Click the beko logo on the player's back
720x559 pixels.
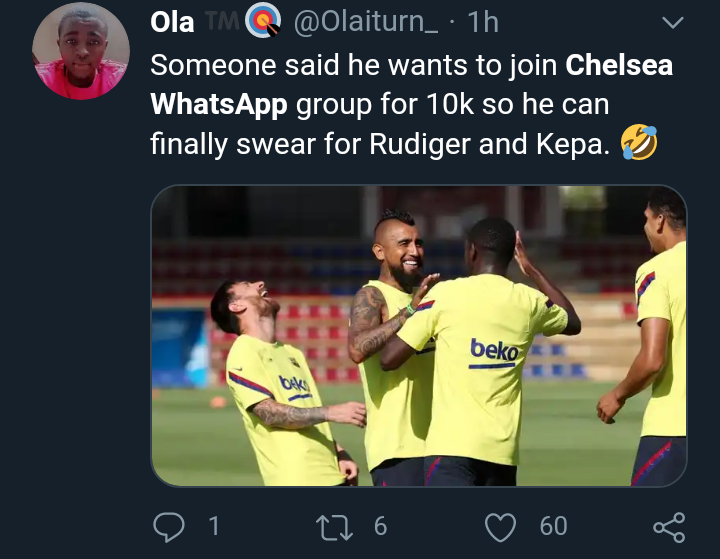coord(495,350)
